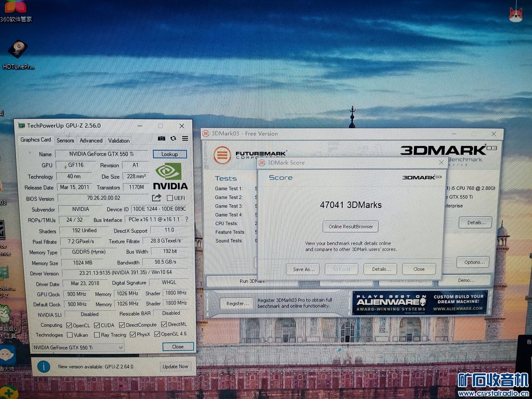532x399 pixels.
Task: Toggle the Vulkan checkbox
Action: (x=70, y=335)
